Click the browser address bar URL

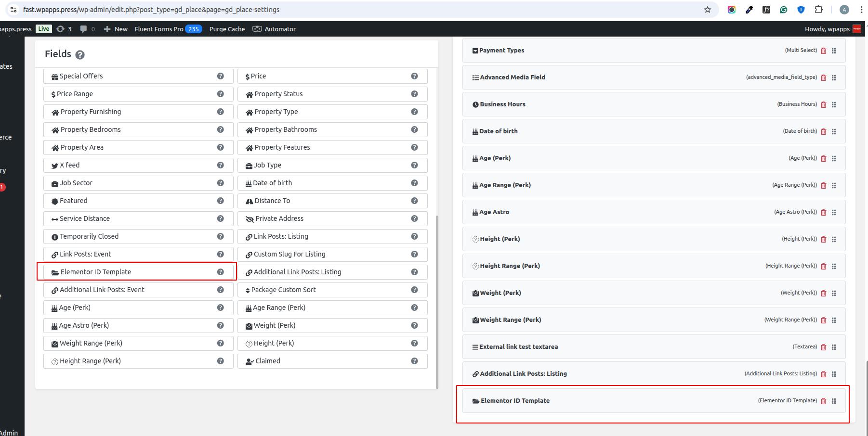151,10
